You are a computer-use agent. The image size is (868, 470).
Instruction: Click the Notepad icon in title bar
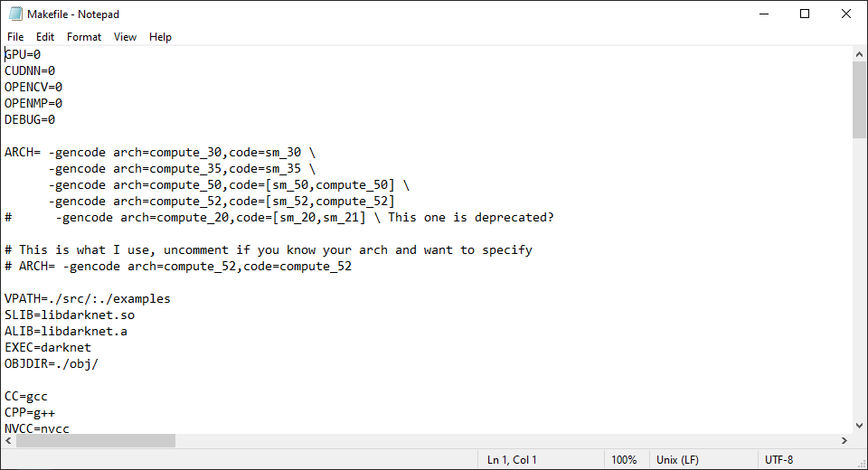[x=15, y=14]
